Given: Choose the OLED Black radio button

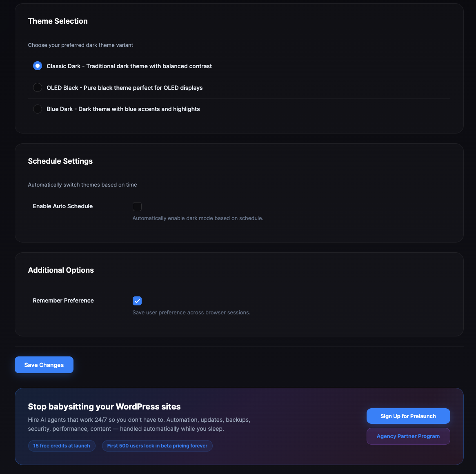Looking at the screenshot, I should click(x=38, y=87).
